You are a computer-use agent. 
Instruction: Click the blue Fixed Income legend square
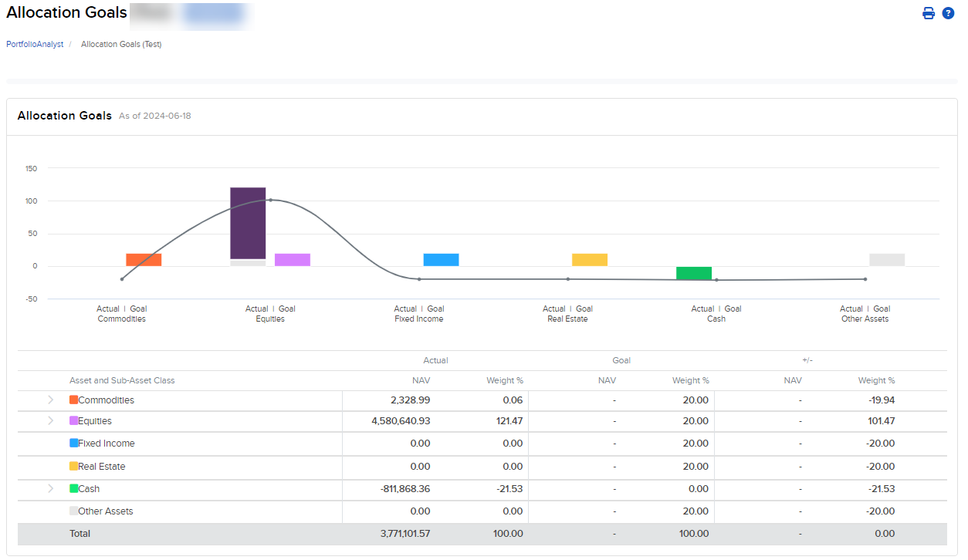[x=72, y=444]
